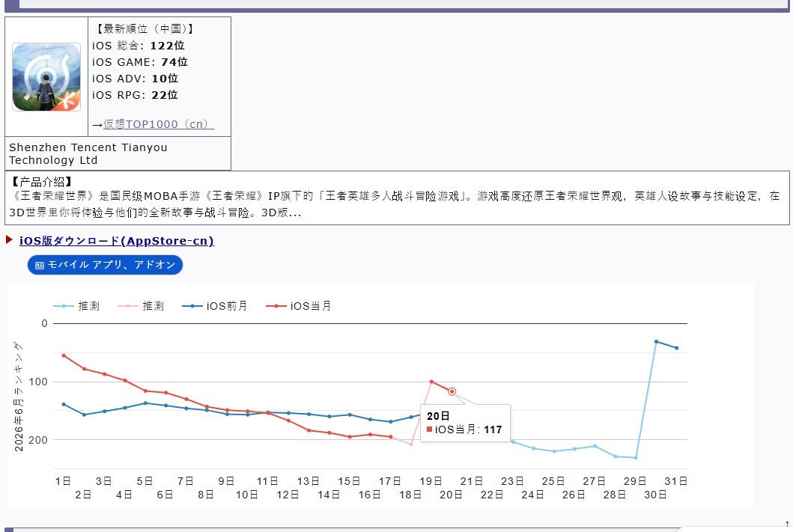Click the 11日 x-axis label
This screenshot has height=532, width=793.
(x=267, y=481)
